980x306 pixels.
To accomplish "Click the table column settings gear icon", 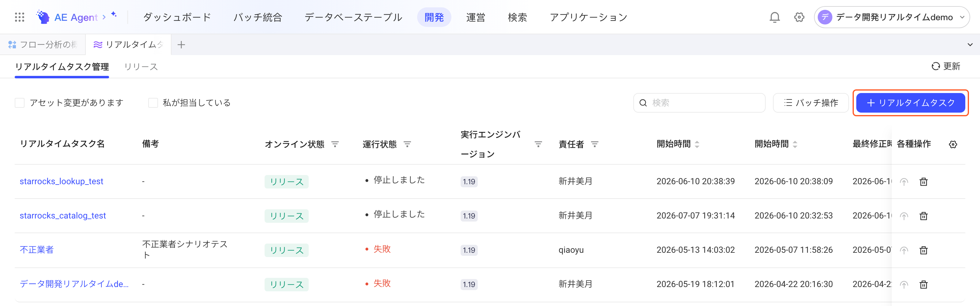I will pyautogui.click(x=953, y=144).
